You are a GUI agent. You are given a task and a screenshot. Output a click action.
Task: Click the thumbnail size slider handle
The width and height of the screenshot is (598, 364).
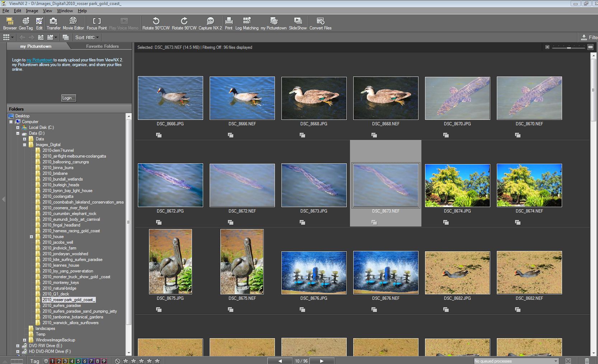coord(569,47)
